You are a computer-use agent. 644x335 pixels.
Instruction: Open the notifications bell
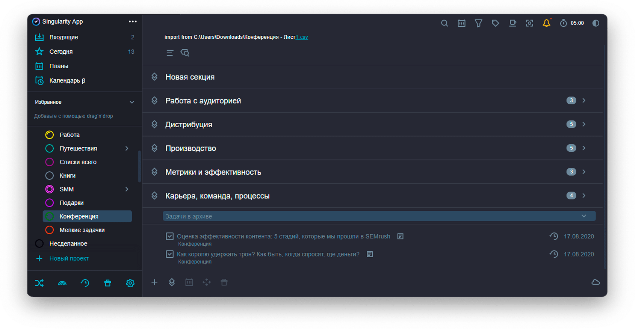click(547, 23)
